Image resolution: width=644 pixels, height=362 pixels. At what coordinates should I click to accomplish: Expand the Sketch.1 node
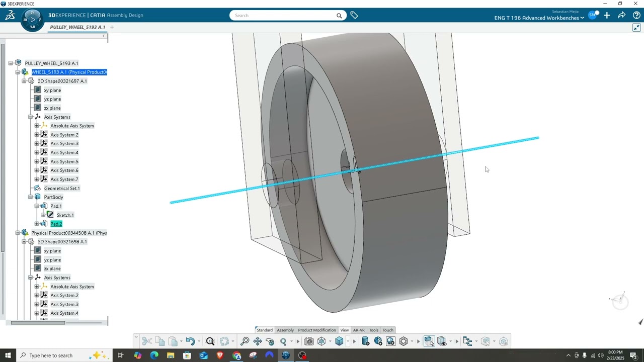pos(43,215)
